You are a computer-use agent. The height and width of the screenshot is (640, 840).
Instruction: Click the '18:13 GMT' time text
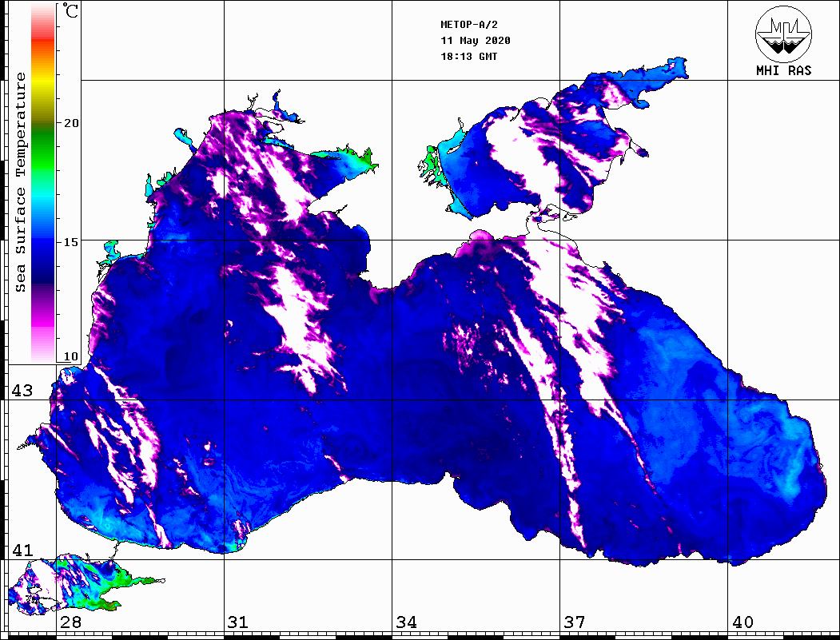click(468, 56)
